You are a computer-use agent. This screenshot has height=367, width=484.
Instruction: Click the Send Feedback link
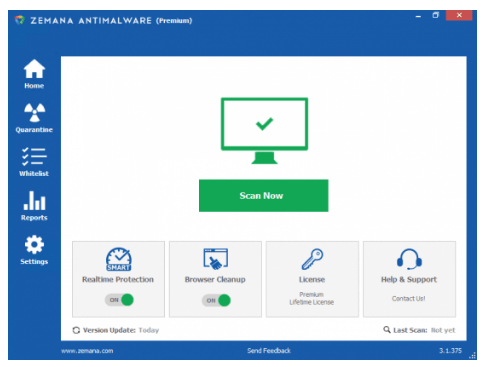pos(269,350)
